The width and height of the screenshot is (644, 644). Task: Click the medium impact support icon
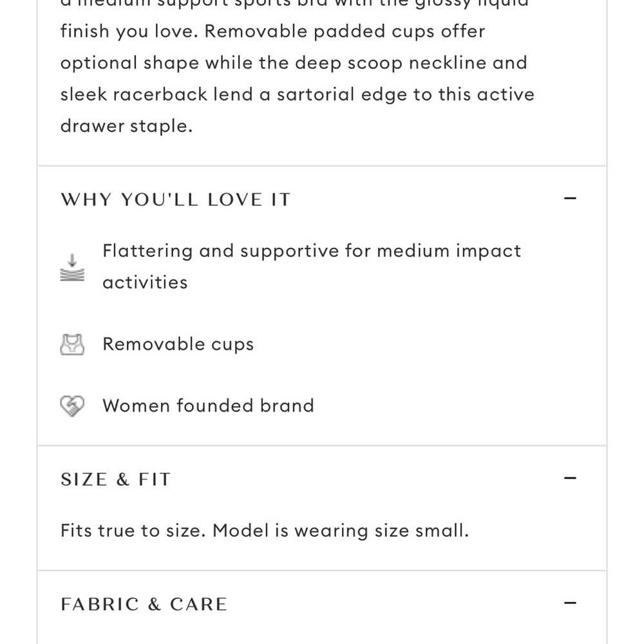click(x=72, y=267)
